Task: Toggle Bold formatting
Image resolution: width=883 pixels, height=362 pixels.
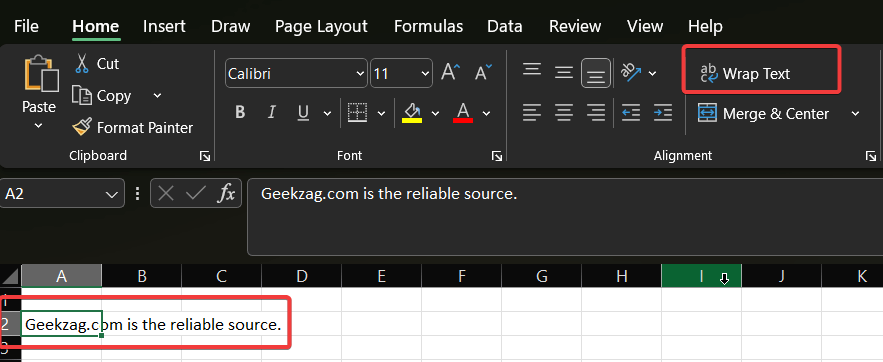Action: point(240,113)
